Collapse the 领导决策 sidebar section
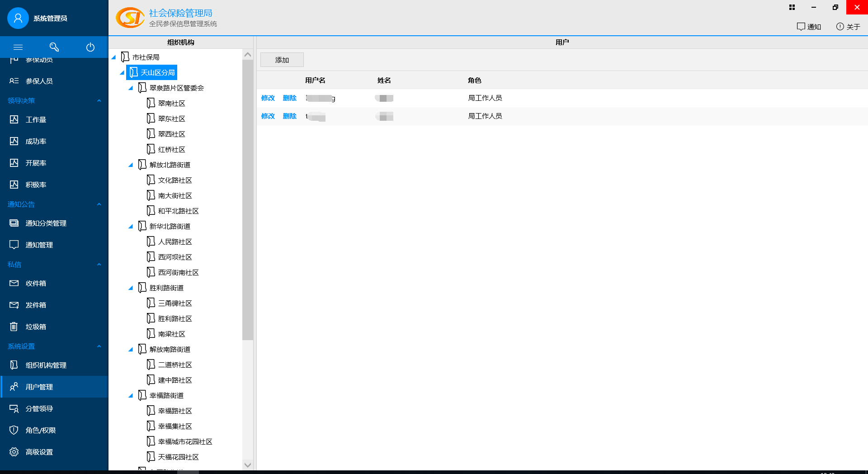 (x=99, y=100)
